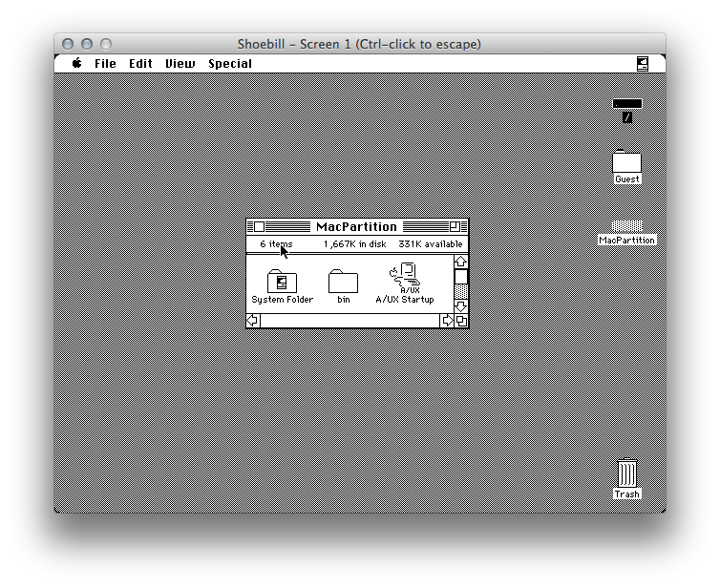Click the "1,667K in disk" text
This screenshot has width=720, height=588.
[x=354, y=244]
